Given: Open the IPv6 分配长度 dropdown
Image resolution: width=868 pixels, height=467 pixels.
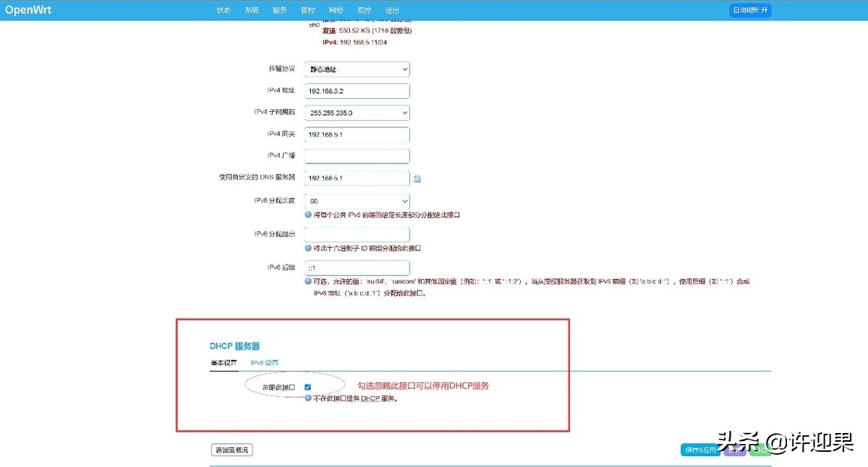Looking at the screenshot, I should click(x=357, y=200).
